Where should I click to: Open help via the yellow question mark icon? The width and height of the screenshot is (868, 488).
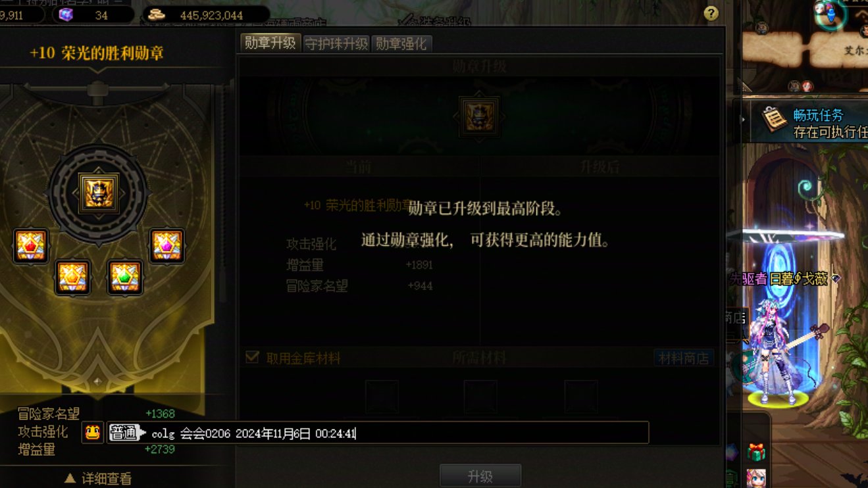click(710, 13)
